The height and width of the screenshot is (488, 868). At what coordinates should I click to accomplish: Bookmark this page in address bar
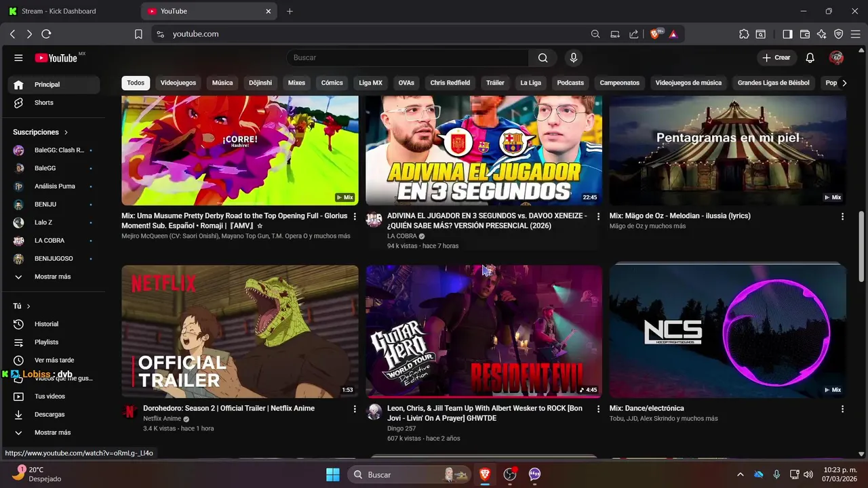pos(138,34)
